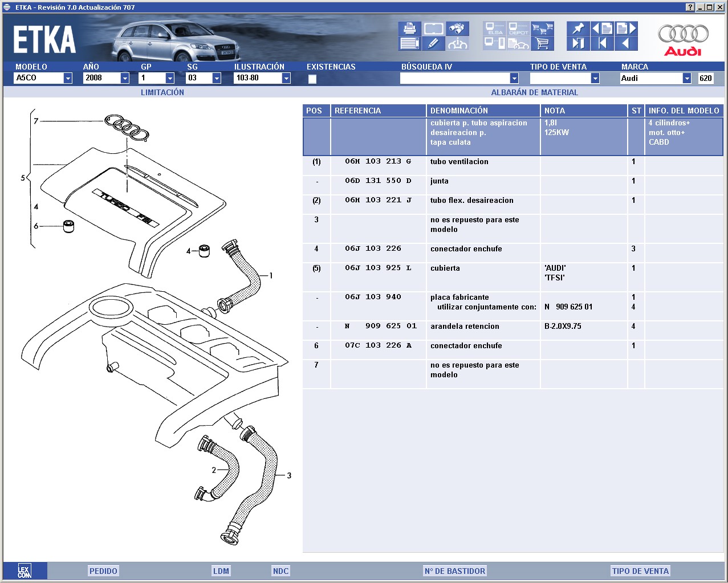Click the Nº DE BASTIDOR button
The width and height of the screenshot is (728, 583).
point(455,571)
